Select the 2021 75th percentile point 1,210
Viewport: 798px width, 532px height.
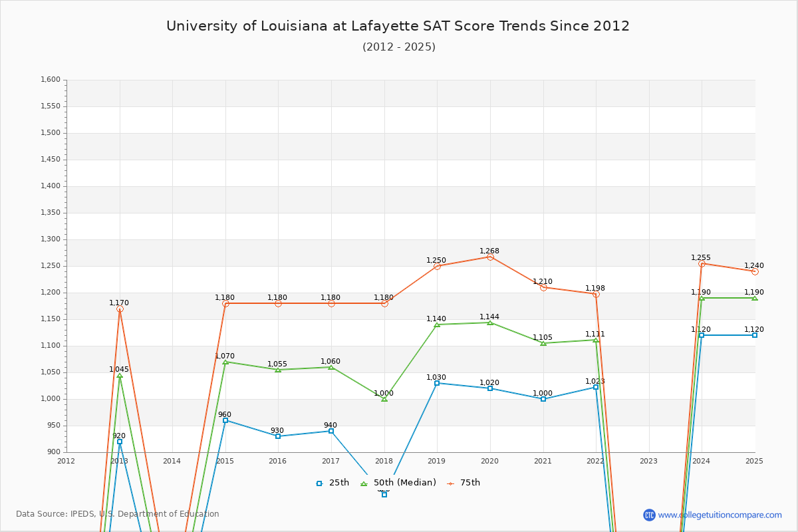[543, 287]
